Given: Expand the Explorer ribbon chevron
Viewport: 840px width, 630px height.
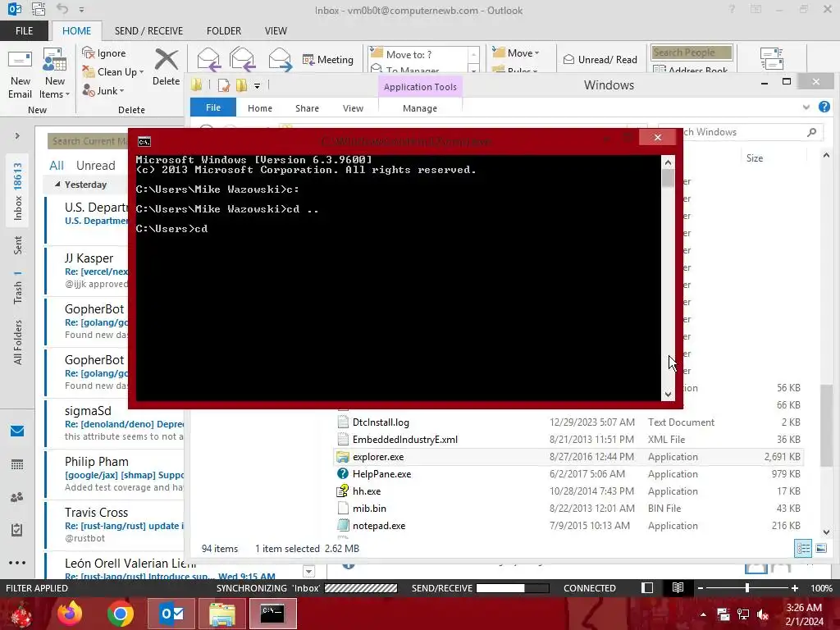Looking at the screenshot, I should (x=806, y=107).
